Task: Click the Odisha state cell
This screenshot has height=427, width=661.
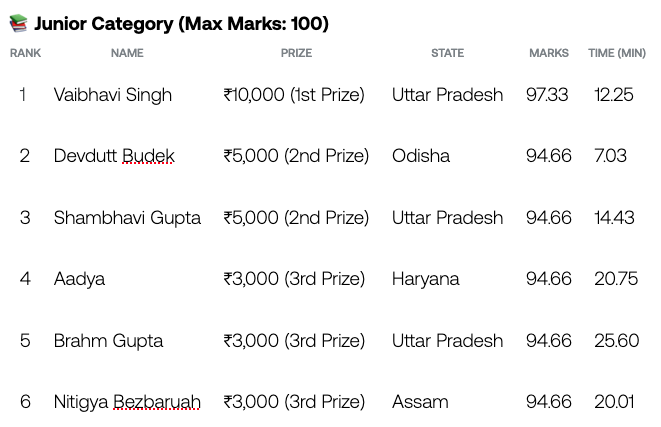Action: coord(421,156)
